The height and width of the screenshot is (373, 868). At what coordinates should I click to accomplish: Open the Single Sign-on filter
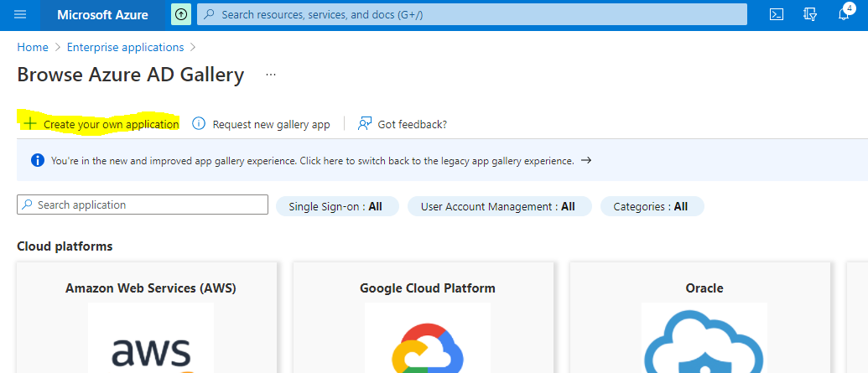337,206
